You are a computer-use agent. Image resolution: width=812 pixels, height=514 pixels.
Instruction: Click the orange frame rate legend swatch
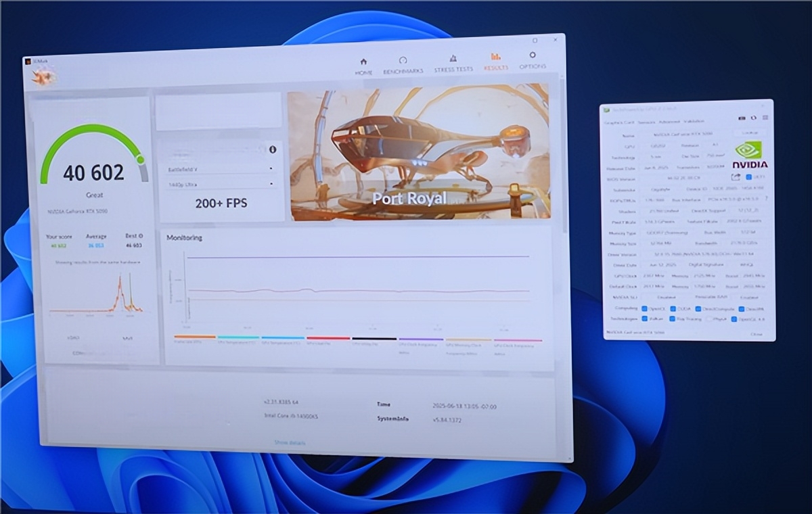[195, 337]
